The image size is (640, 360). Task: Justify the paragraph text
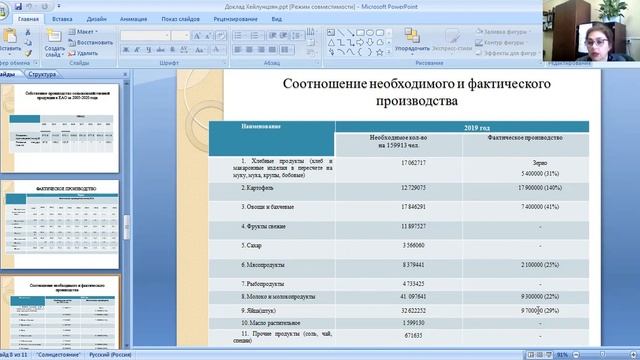tap(272, 50)
